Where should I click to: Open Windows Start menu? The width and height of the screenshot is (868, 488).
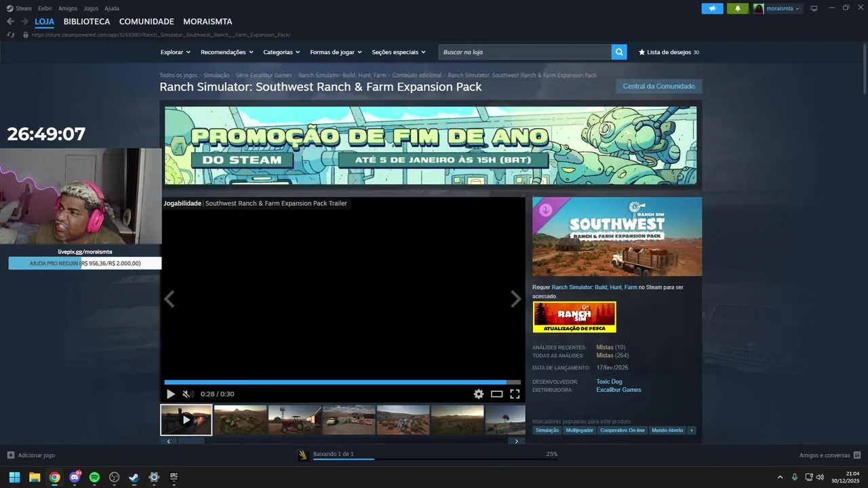pyautogui.click(x=14, y=477)
